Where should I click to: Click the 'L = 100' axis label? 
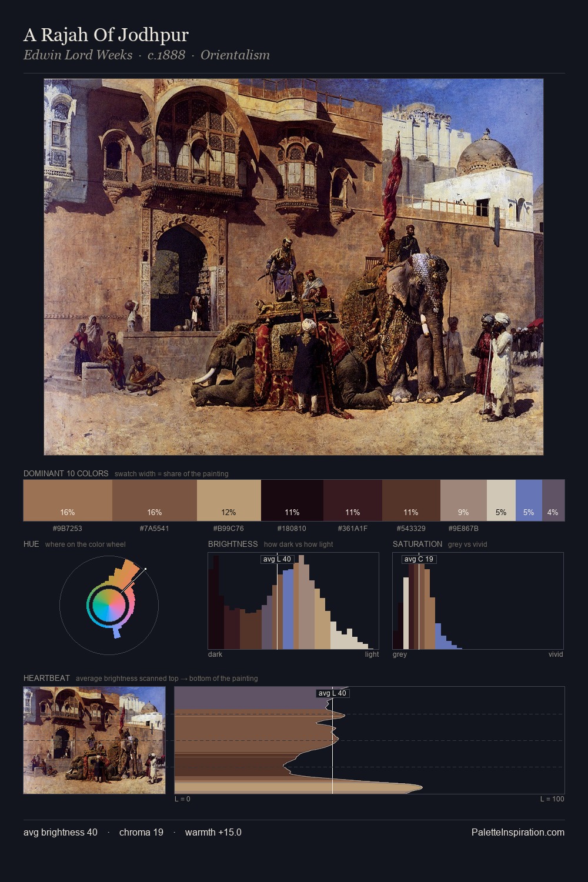click(x=552, y=799)
